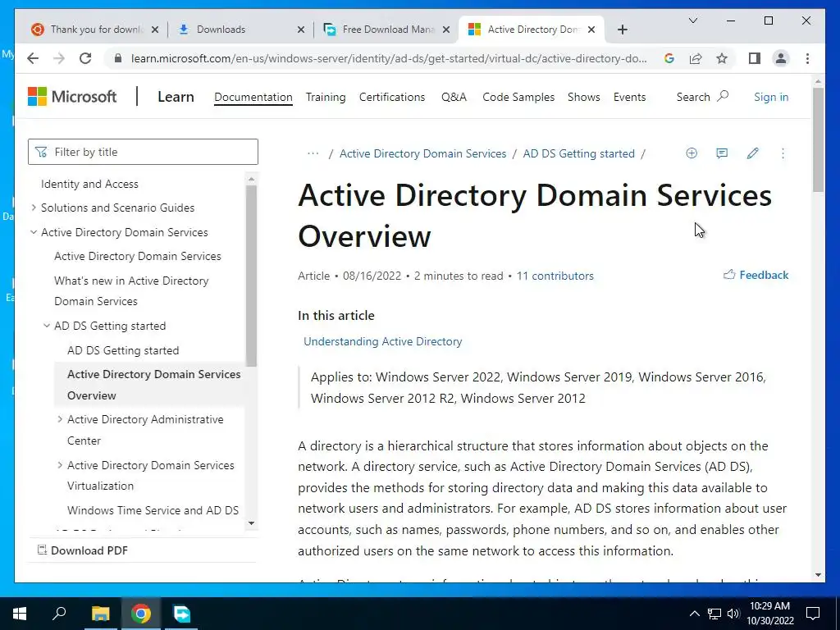Open AD DS Getting started child item
The image size is (840, 630).
point(123,350)
